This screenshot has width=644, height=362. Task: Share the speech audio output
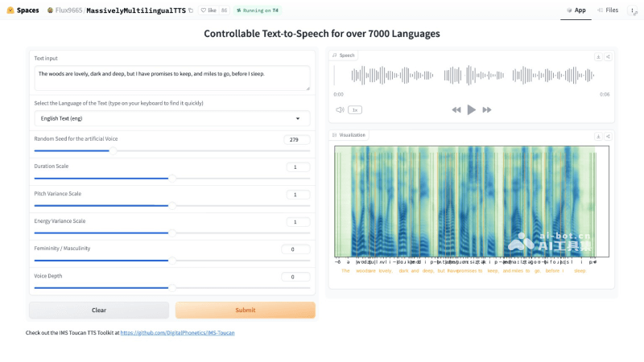coord(608,56)
